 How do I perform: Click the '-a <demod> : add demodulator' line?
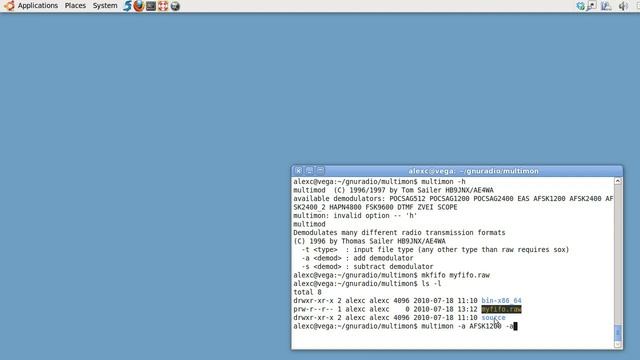click(x=357, y=258)
